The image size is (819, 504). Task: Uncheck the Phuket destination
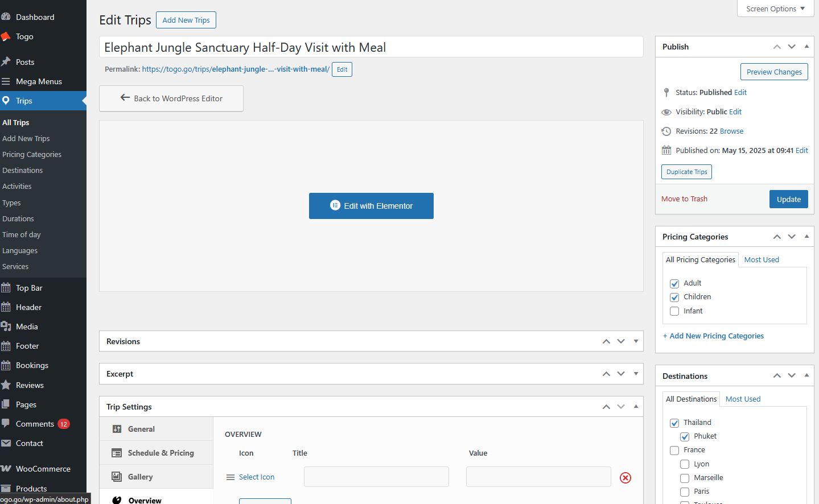[x=685, y=436]
